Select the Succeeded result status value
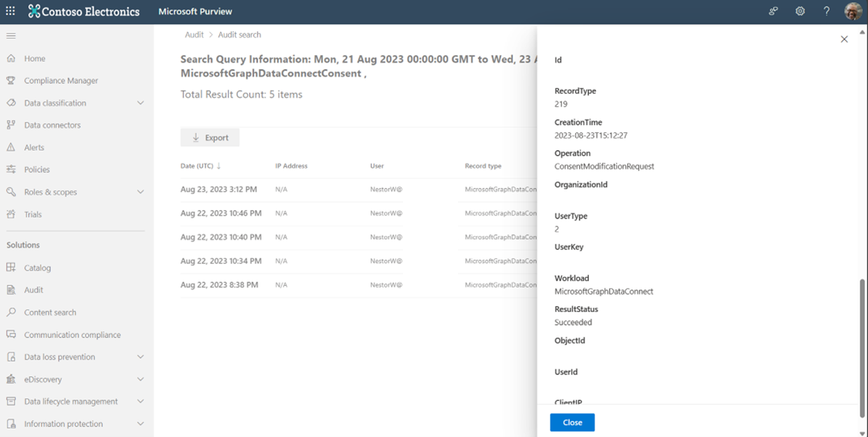The height and width of the screenshot is (437, 868). pos(573,322)
